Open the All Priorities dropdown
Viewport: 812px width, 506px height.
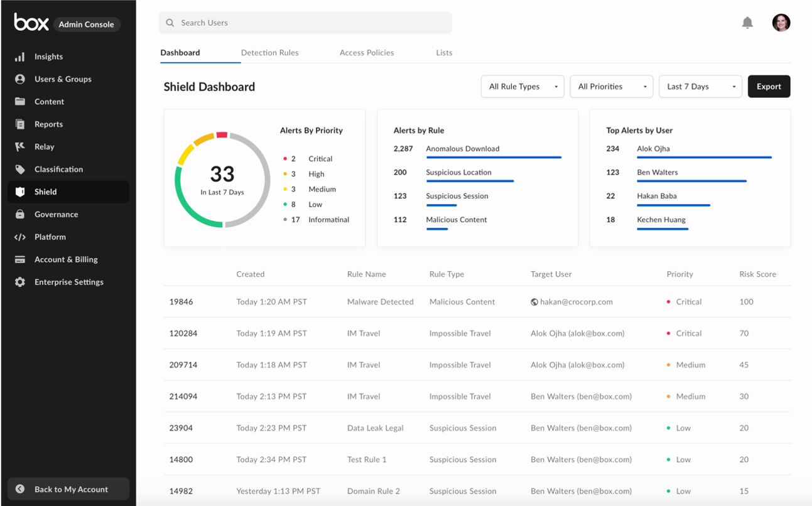click(x=612, y=87)
